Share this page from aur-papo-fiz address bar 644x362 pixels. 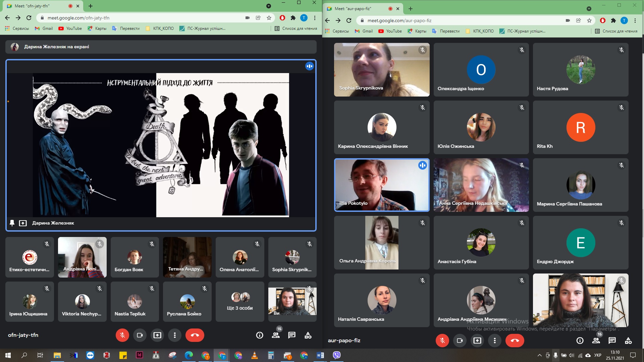pyautogui.click(x=579, y=20)
